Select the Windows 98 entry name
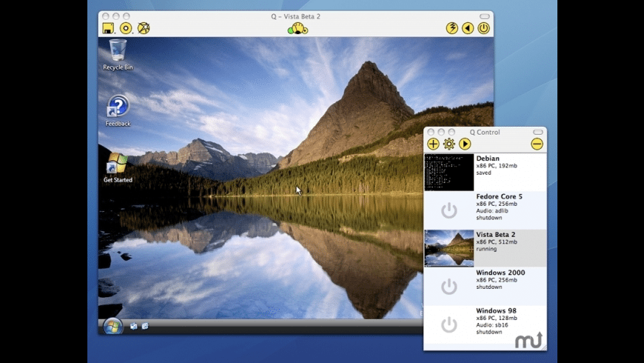This screenshot has width=644, height=363. point(497,311)
